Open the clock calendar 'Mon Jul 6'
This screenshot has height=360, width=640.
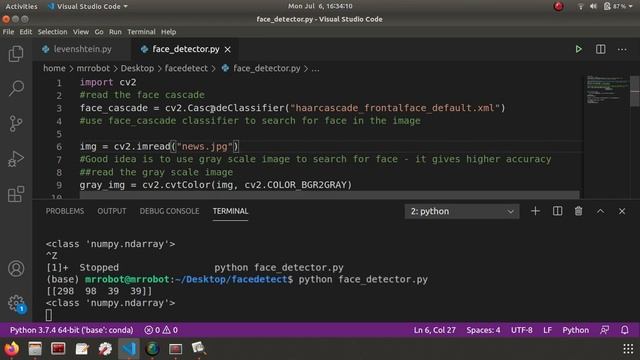coord(320,6)
